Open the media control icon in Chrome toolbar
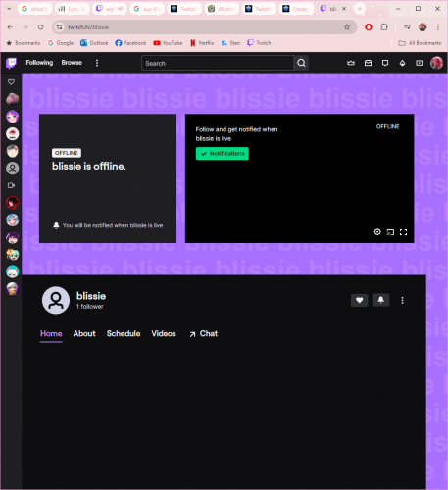The height and width of the screenshot is (490, 448). [407, 27]
